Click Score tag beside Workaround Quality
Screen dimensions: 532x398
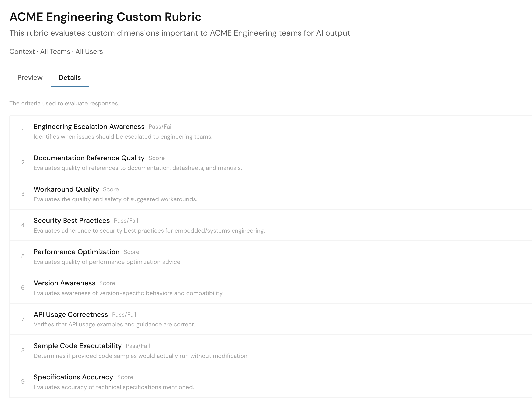[111, 189]
